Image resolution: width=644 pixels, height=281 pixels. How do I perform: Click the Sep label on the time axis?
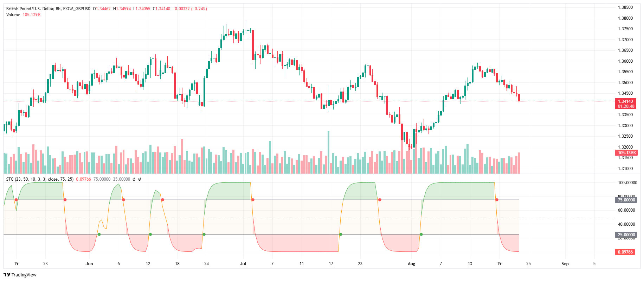565,264
